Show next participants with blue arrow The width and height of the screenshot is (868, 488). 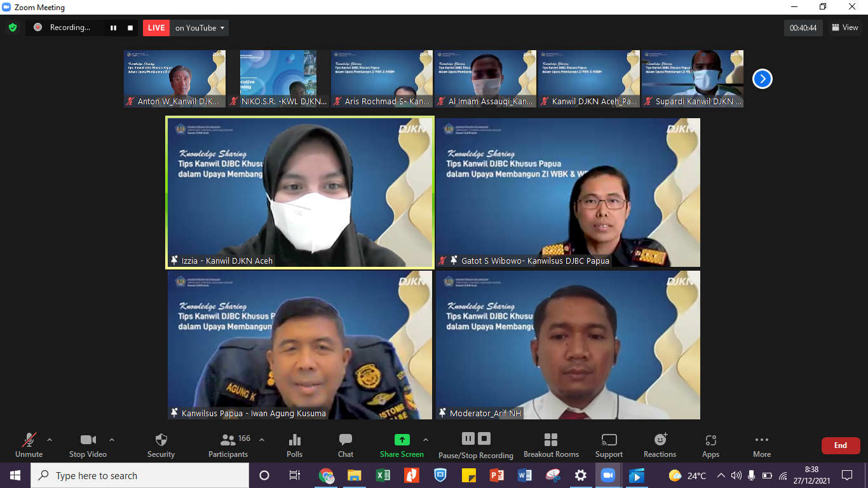[762, 79]
